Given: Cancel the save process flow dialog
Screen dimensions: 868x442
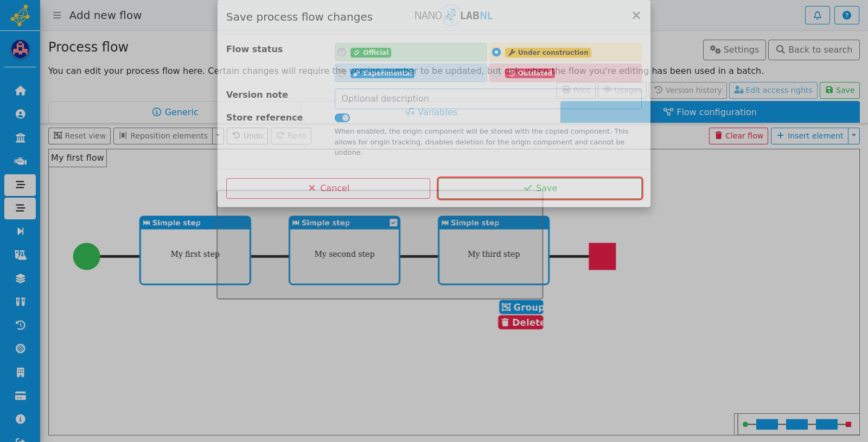Looking at the screenshot, I should click(328, 188).
